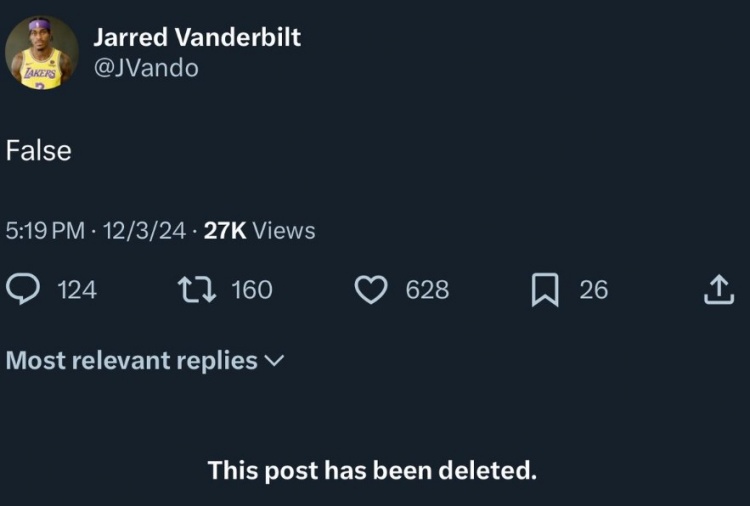The width and height of the screenshot is (750, 506).
Task: Expand the chevron beside Most relevant replies
Action: (274, 362)
